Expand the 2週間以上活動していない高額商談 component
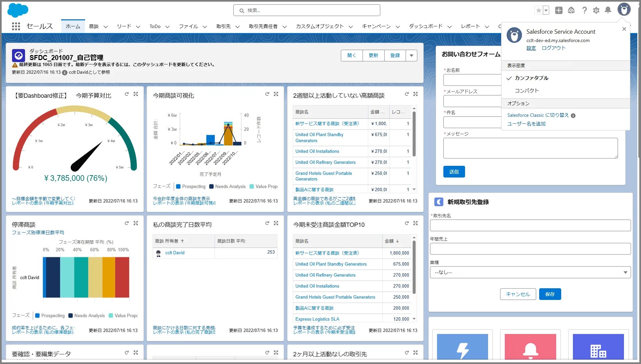641x364 pixels. 416,94
